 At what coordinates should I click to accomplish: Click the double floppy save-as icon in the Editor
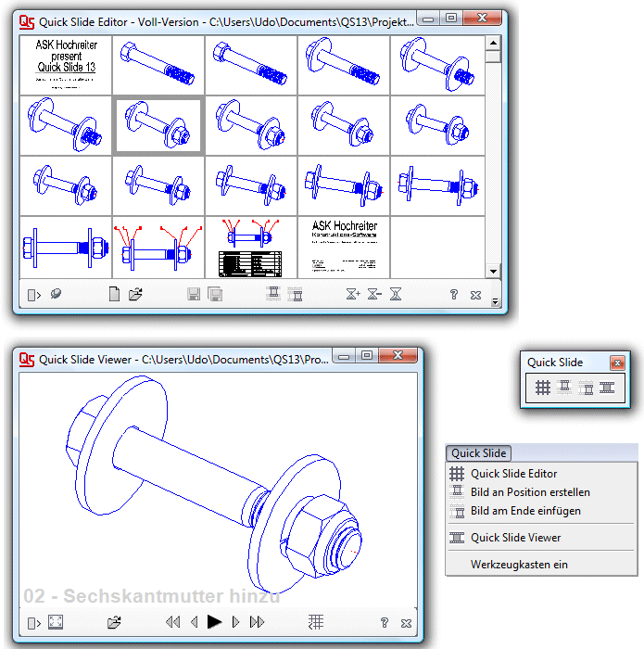click(215, 294)
